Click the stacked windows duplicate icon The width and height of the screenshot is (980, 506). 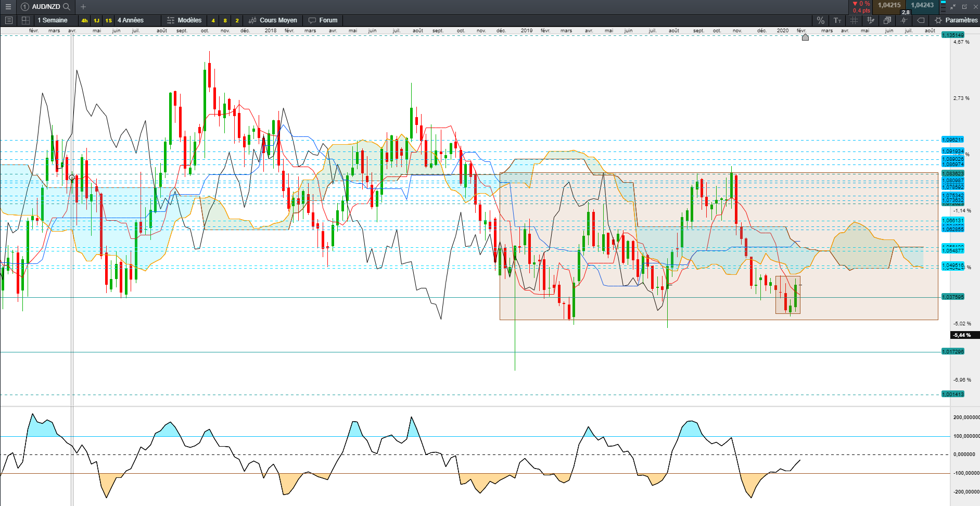887,20
